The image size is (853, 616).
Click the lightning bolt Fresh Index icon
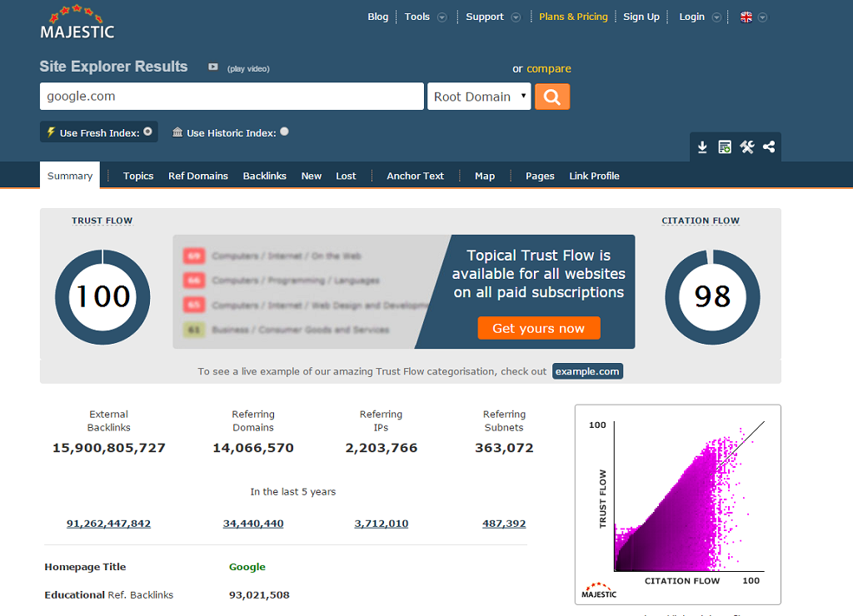point(51,132)
